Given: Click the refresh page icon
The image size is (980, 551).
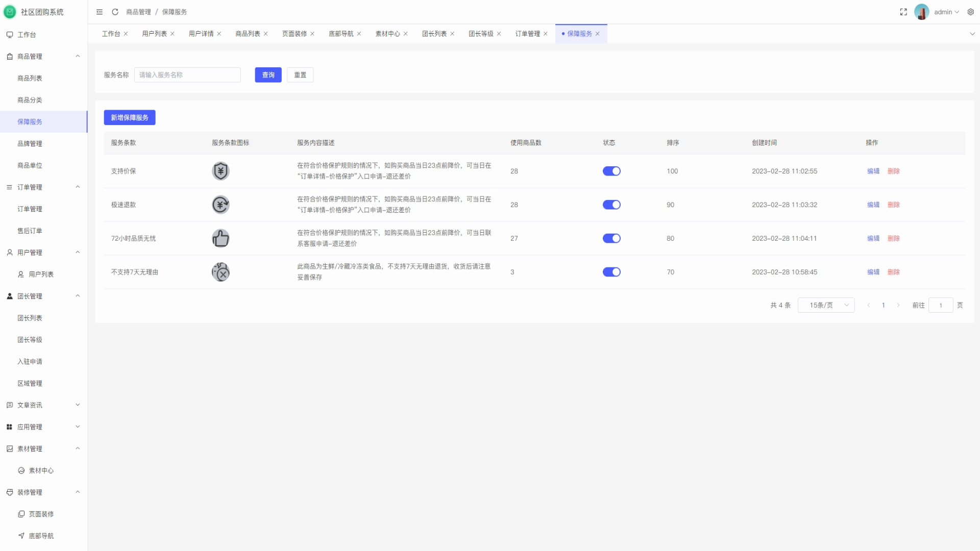Looking at the screenshot, I should point(115,12).
